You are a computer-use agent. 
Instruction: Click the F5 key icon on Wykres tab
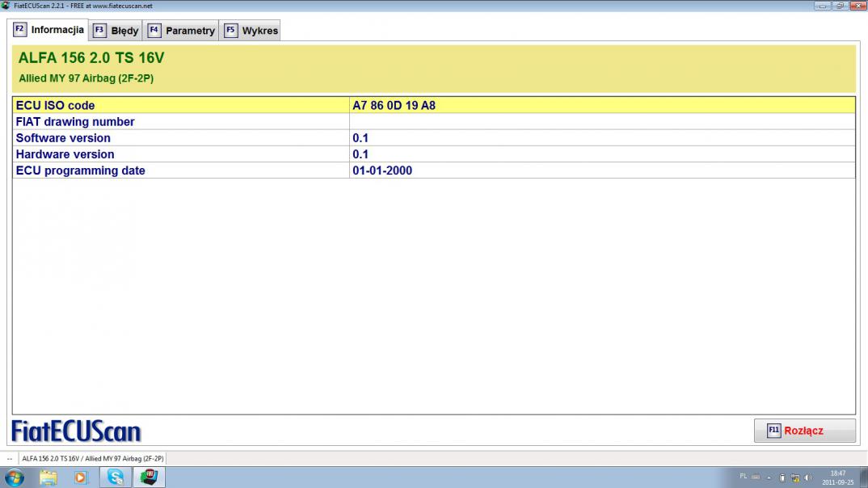click(230, 31)
